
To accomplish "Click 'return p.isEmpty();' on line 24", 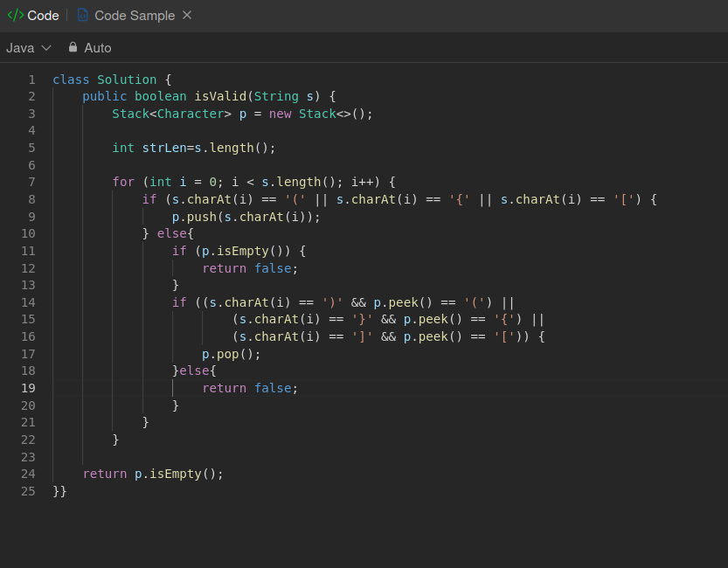I will (x=153, y=474).
